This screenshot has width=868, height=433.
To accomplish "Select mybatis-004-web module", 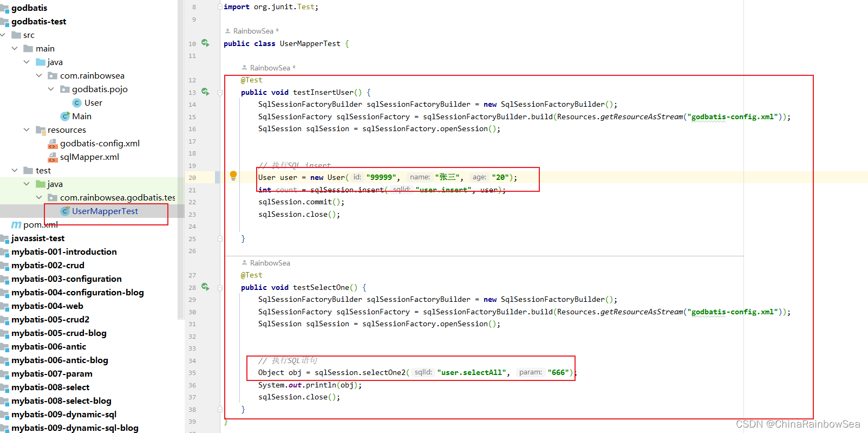I will point(47,306).
